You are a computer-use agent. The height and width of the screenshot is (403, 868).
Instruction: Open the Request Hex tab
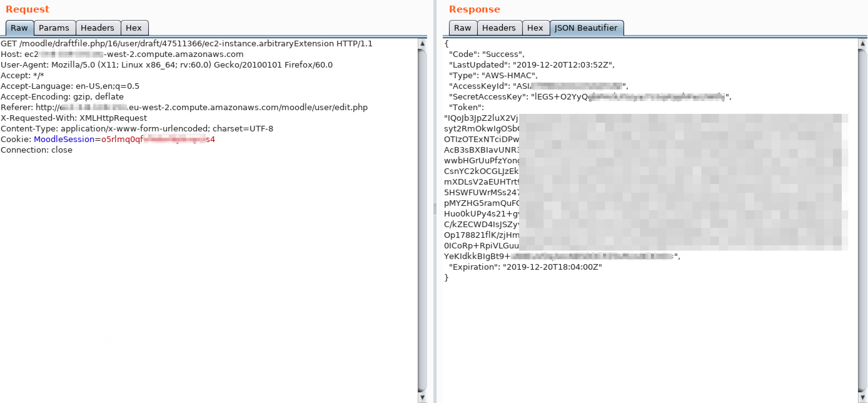point(134,28)
